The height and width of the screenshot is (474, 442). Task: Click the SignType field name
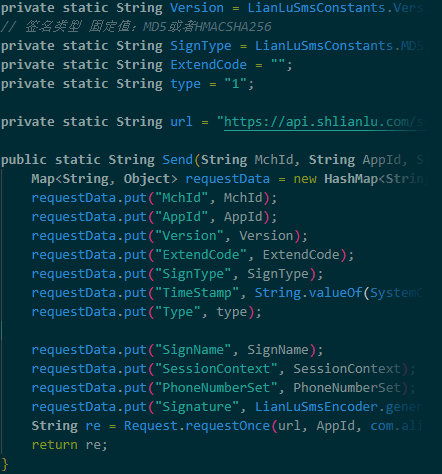point(201,46)
